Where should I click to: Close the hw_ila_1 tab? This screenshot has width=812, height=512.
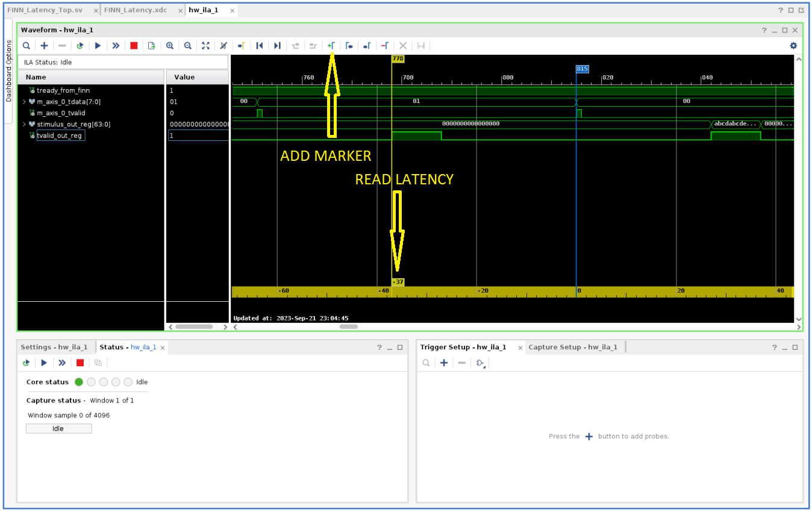(x=232, y=11)
